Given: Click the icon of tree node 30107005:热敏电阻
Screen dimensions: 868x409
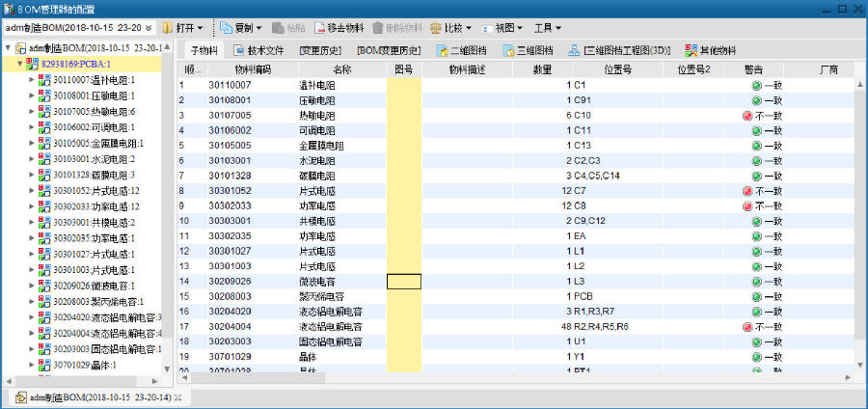Looking at the screenshot, I should (44, 112).
